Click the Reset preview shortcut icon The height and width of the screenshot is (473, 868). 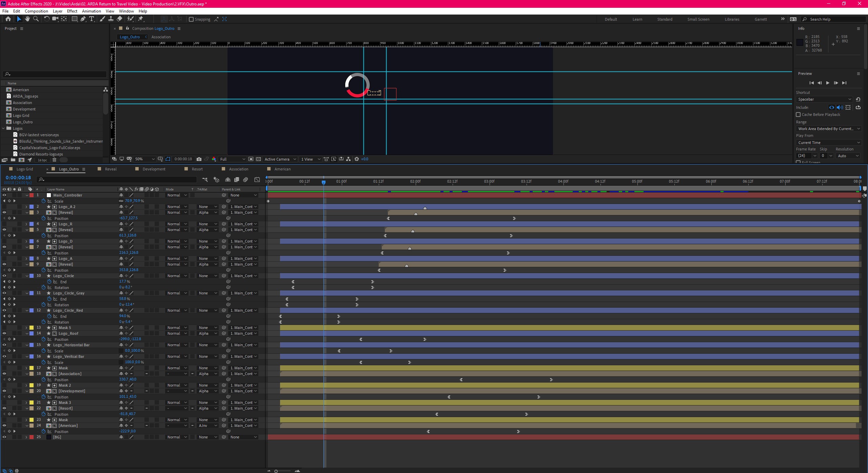pos(858,99)
